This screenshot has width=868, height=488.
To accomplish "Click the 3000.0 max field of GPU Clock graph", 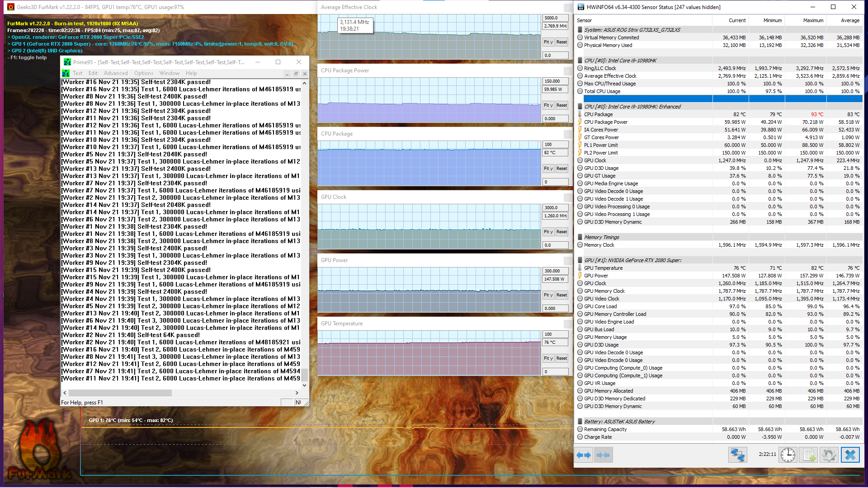I will (555, 208).
